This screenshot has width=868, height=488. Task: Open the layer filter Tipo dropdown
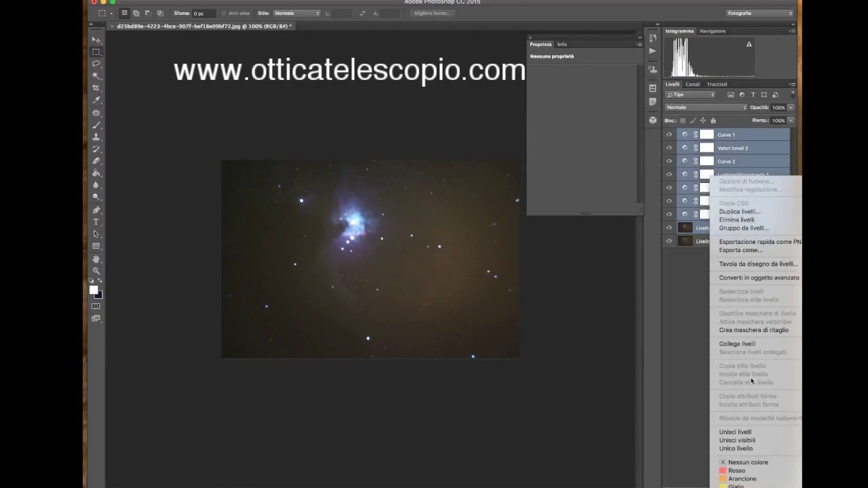pyautogui.click(x=690, y=95)
